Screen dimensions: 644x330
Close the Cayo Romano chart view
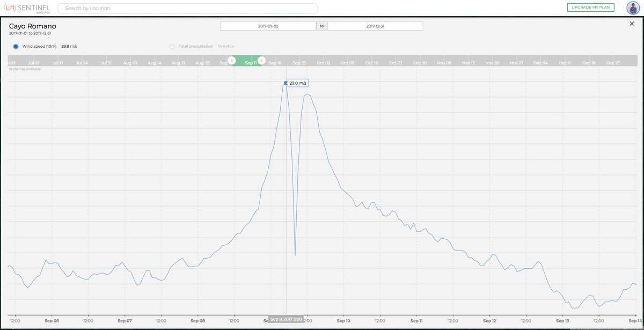click(631, 24)
